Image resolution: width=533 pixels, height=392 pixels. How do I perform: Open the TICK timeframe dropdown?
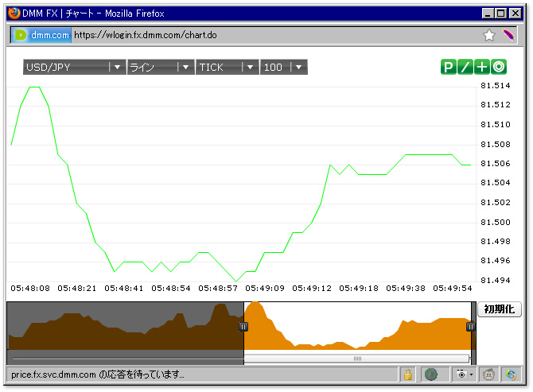(227, 67)
